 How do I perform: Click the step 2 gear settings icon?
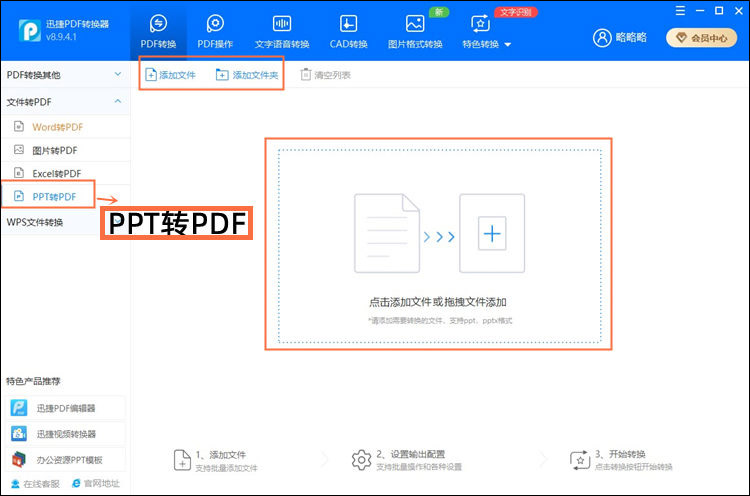(x=361, y=460)
